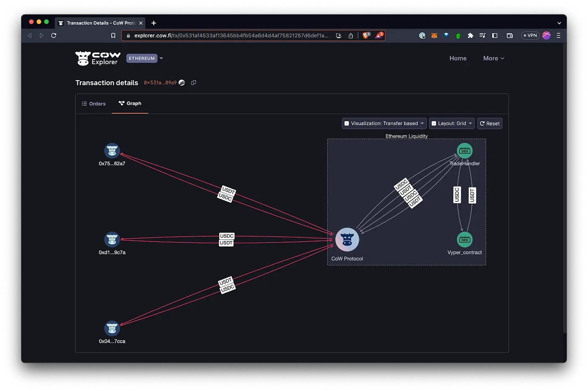
Task: Enable reader sidebar icon in browser toolbar
Action: [x=494, y=35]
